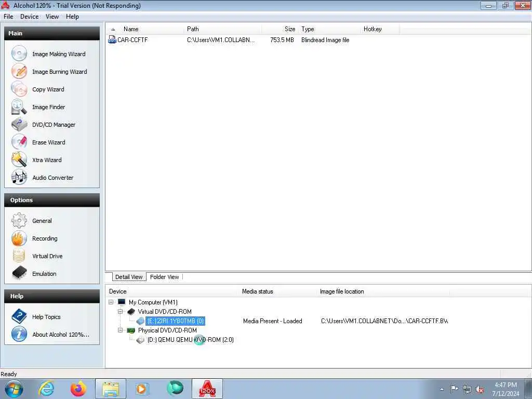Start the Copy Wizard disc icon
The width and height of the screenshot is (532, 399).
coord(19,89)
